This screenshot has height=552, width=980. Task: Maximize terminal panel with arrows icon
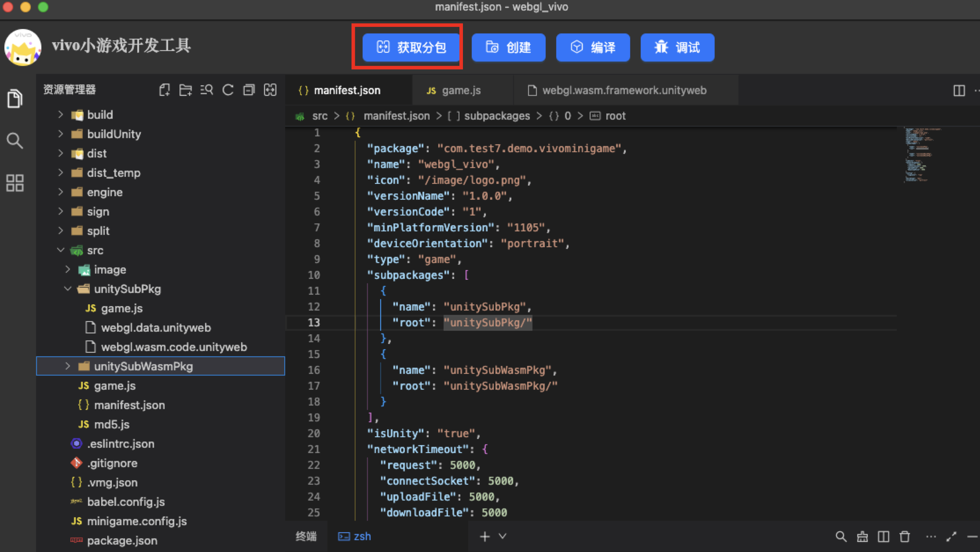[x=952, y=537]
